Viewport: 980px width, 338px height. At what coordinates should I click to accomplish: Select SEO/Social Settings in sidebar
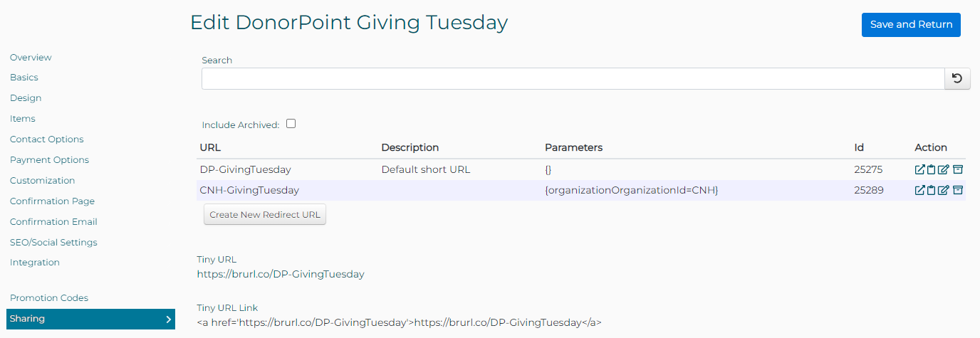click(x=53, y=242)
